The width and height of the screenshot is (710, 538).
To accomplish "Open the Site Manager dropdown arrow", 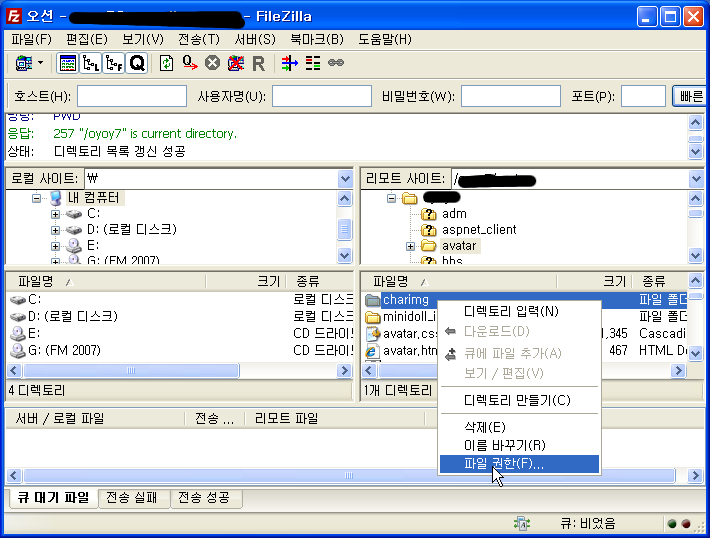I will [41, 62].
